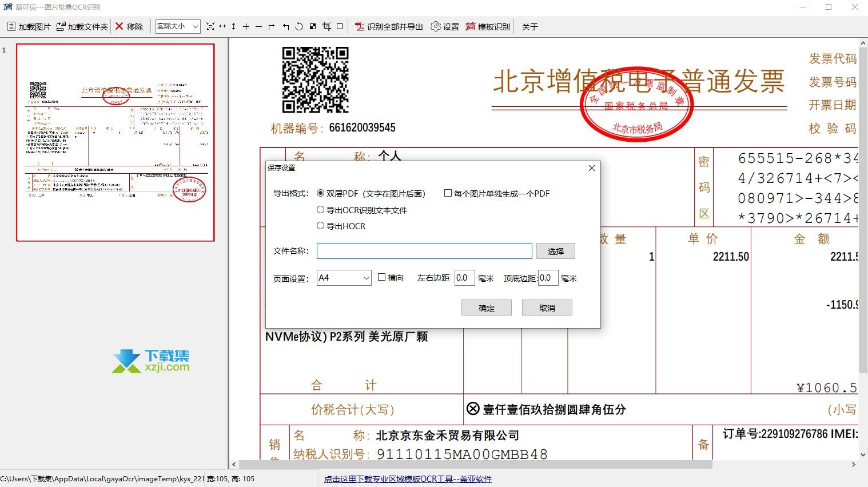Click the circular rotate icon
The width and height of the screenshot is (868, 487).
299,26
